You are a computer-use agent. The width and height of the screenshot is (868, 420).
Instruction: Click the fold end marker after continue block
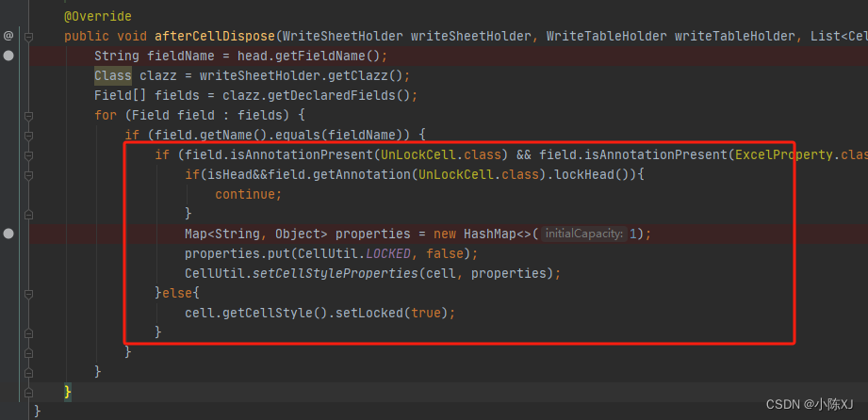click(x=28, y=215)
